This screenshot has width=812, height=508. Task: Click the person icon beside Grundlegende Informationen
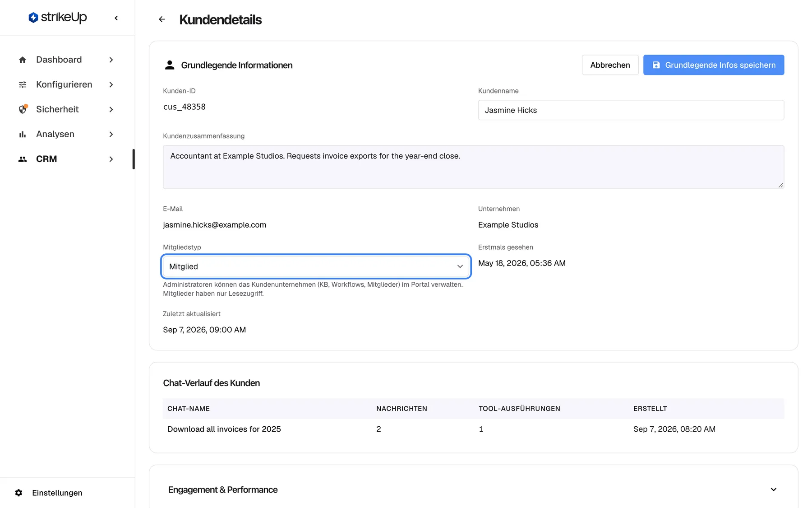point(170,65)
